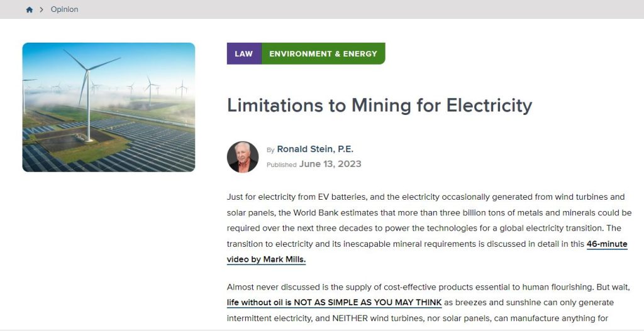Open the 46-minute video by Mark Mills link
644x331 pixels.
pyautogui.click(x=427, y=251)
